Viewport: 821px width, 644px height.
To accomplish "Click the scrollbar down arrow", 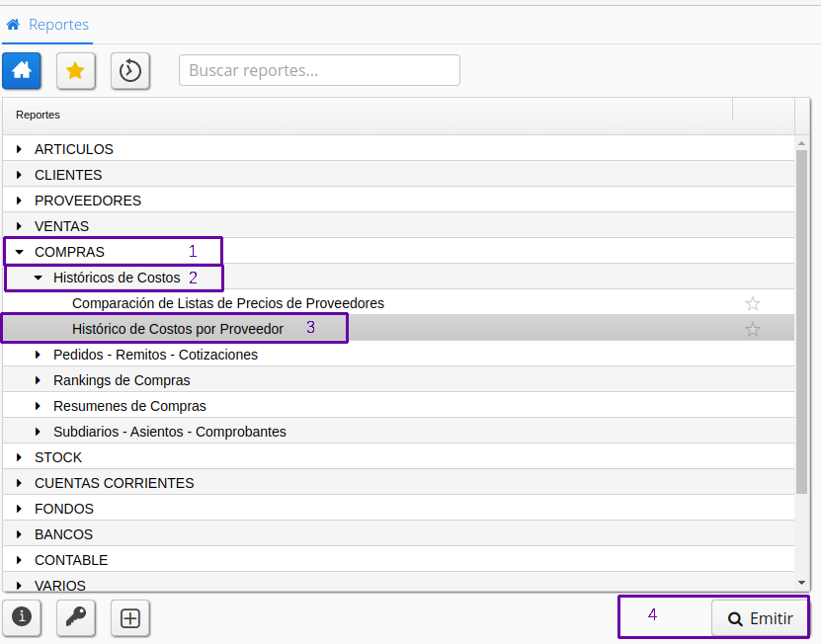I will [x=801, y=583].
